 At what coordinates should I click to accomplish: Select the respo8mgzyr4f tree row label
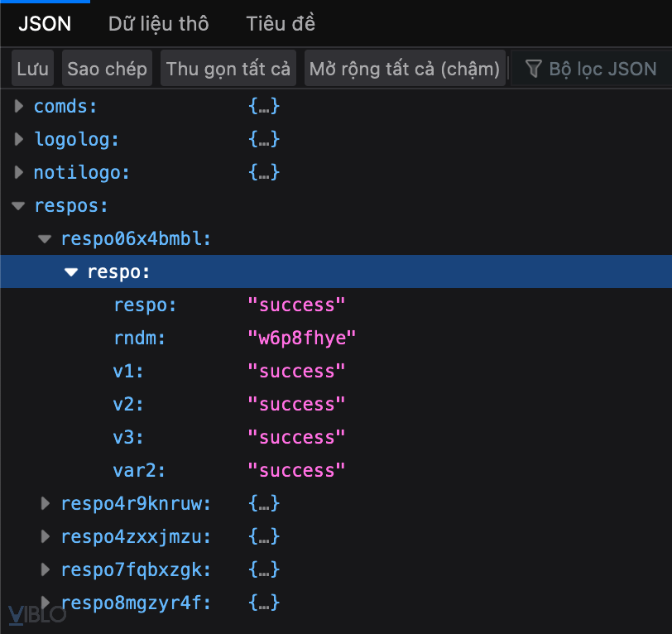pyautogui.click(x=136, y=603)
